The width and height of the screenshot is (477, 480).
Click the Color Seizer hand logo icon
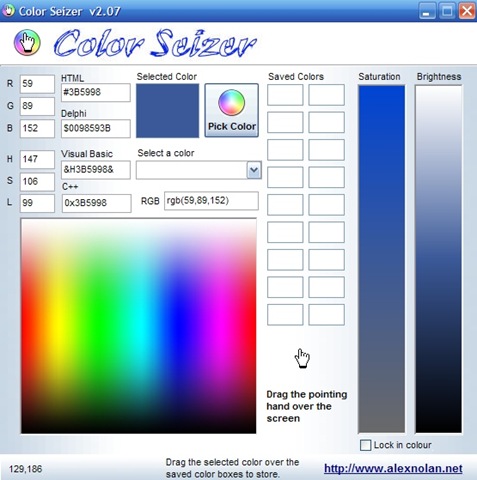(27, 42)
